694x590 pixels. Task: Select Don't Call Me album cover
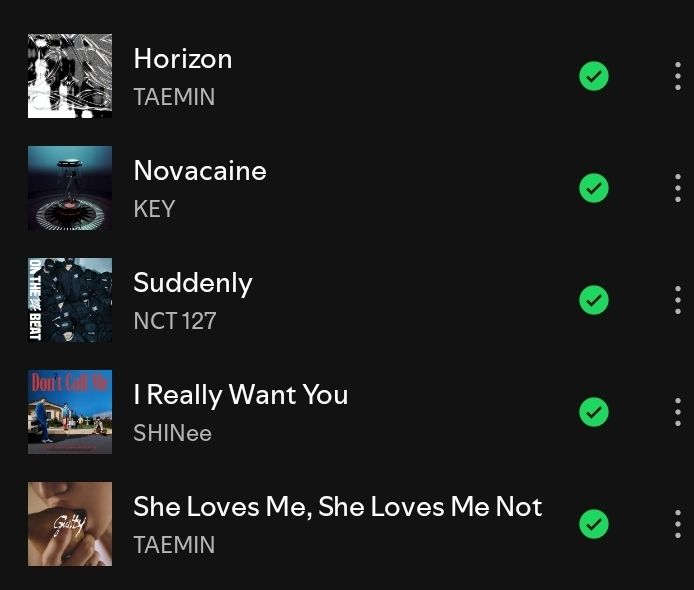point(70,412)
